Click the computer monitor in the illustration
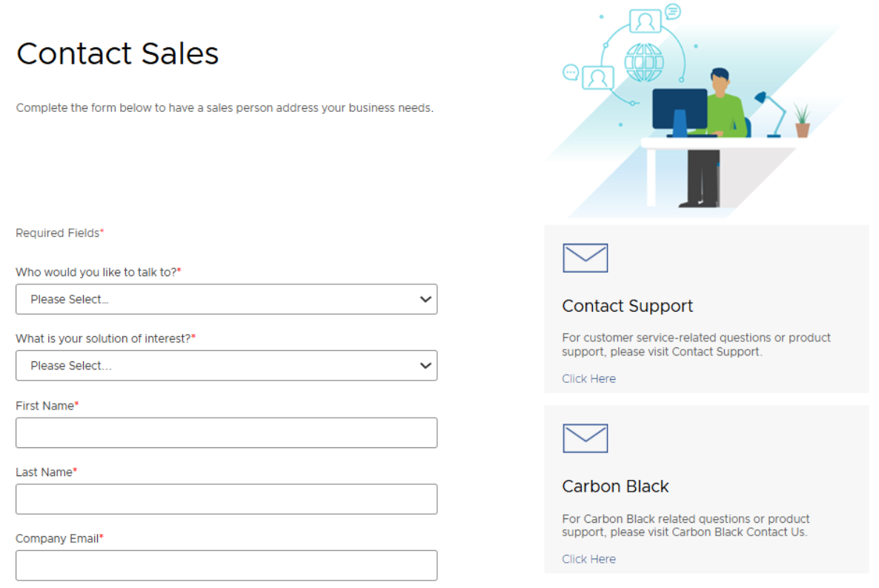The image size is (879, 588). tap(679, 111)
